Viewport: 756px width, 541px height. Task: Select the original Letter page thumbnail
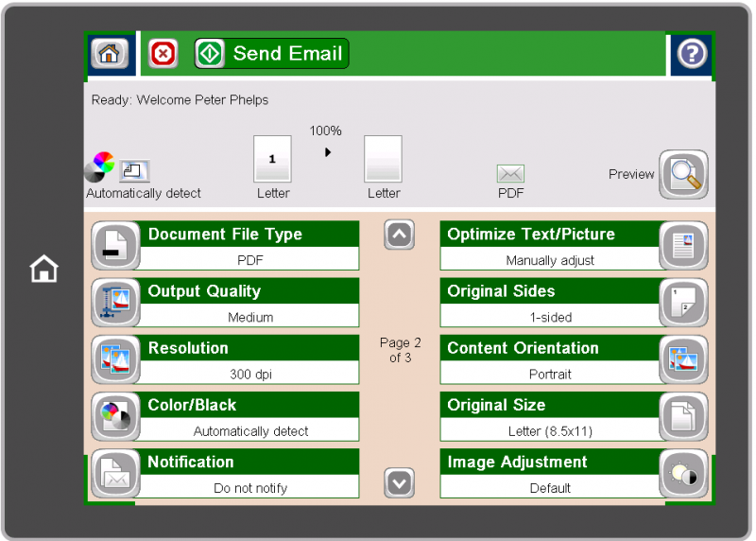pos(272,159)
